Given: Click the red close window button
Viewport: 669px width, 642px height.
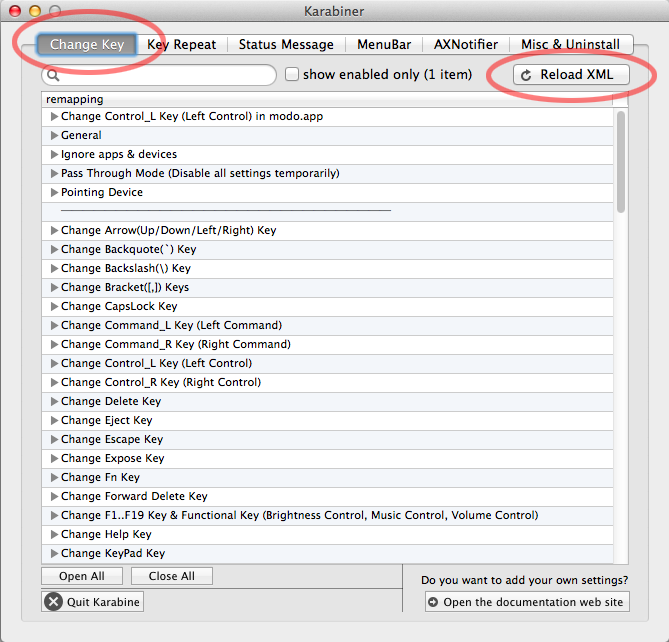Looking at the screenshot, I should click(15, 11).
